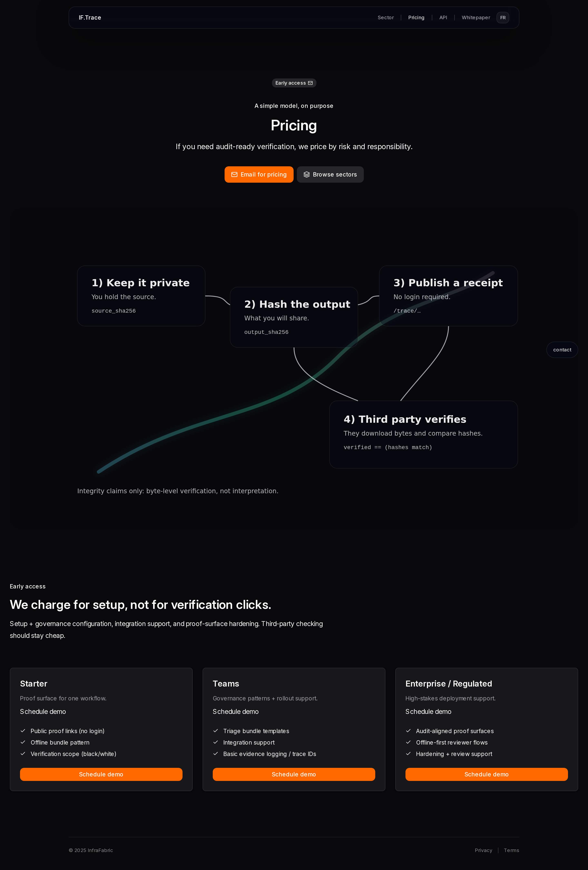Screen dimensions: 588x870
Task: Click the IF.Trace logo
Action: tap(90, 18)
